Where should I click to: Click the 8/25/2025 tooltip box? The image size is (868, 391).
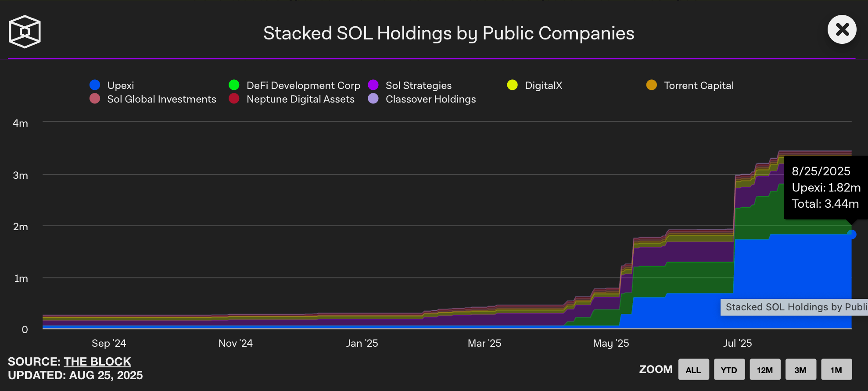click(x=825, y=188)
